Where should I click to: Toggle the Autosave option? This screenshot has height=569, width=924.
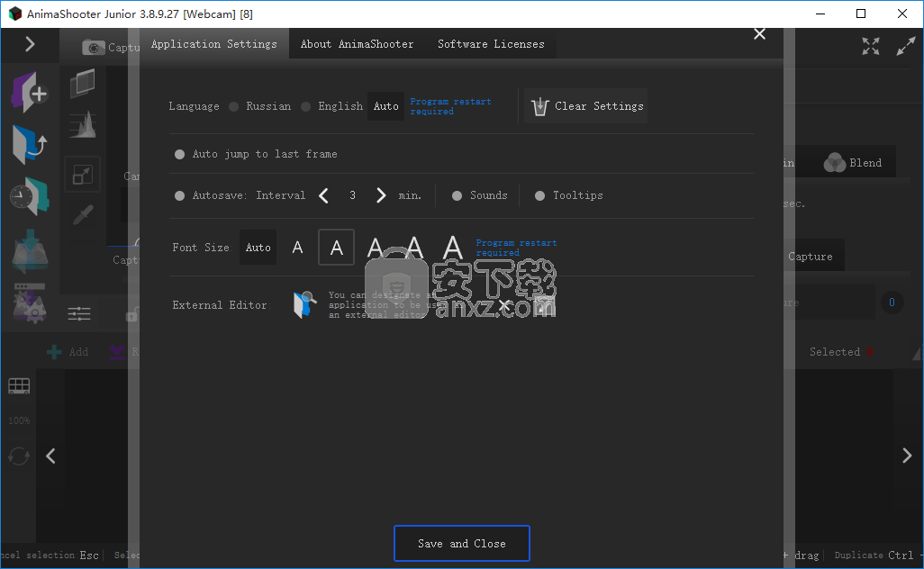(180, 195)
